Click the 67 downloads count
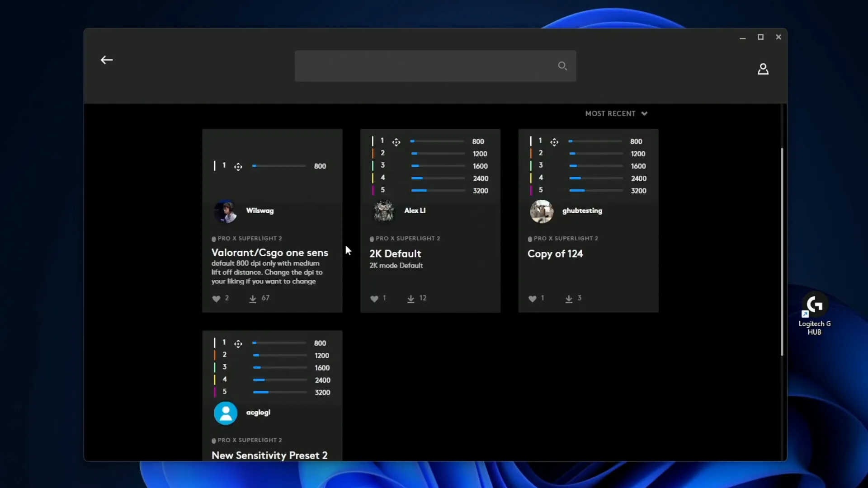 (265, 298)
